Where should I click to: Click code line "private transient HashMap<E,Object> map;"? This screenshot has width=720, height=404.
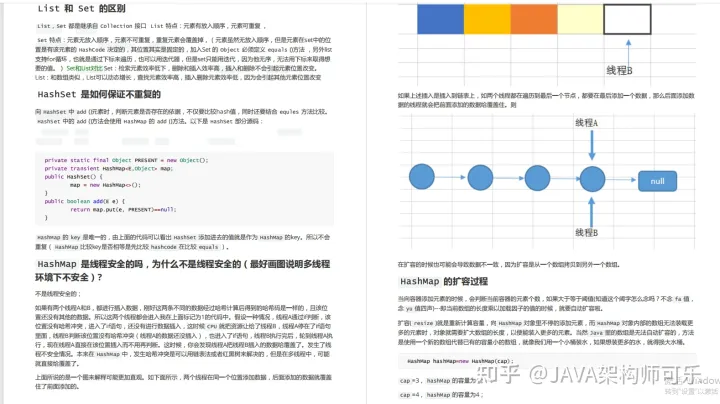(108, 168)
